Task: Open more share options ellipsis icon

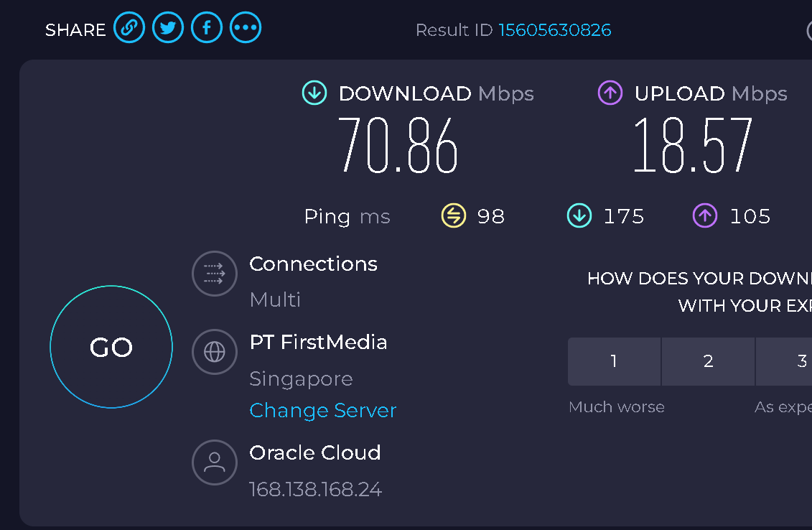Action: [x=246, y=27]
